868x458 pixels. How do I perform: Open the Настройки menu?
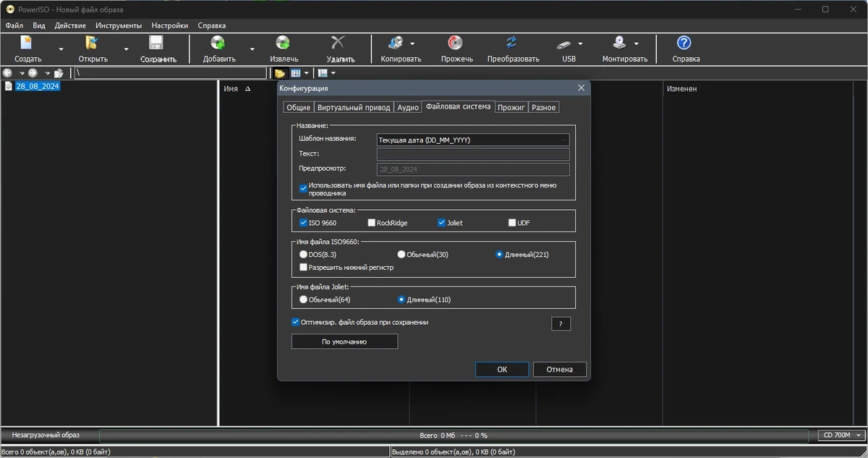[x=170, y=25]
